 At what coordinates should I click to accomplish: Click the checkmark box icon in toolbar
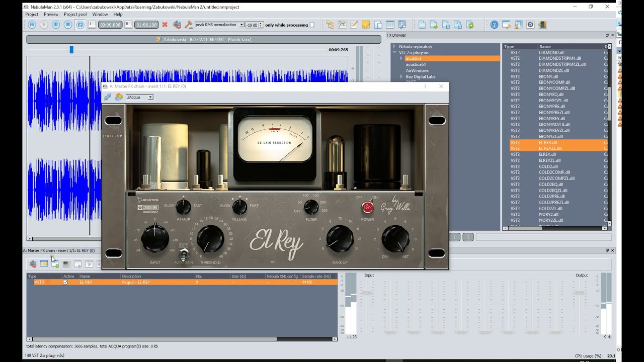tap(530, 25)
